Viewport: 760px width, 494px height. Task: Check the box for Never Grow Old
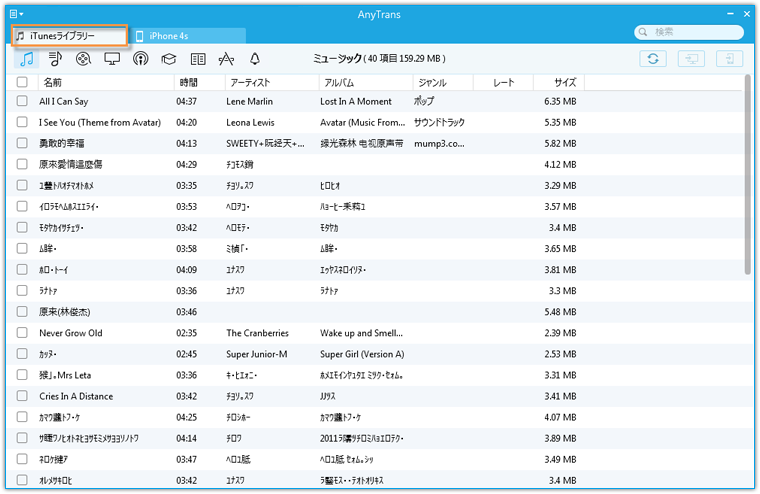coord(22,333)
